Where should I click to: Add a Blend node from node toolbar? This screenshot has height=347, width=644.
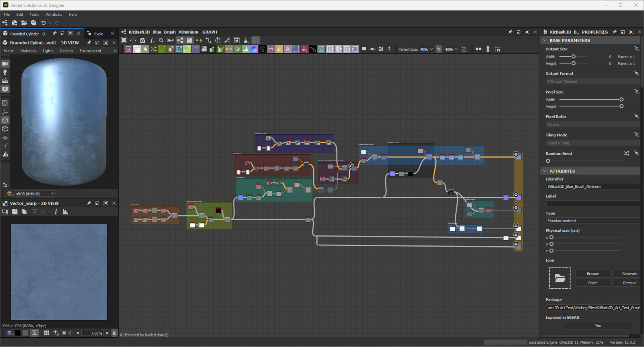137,49
